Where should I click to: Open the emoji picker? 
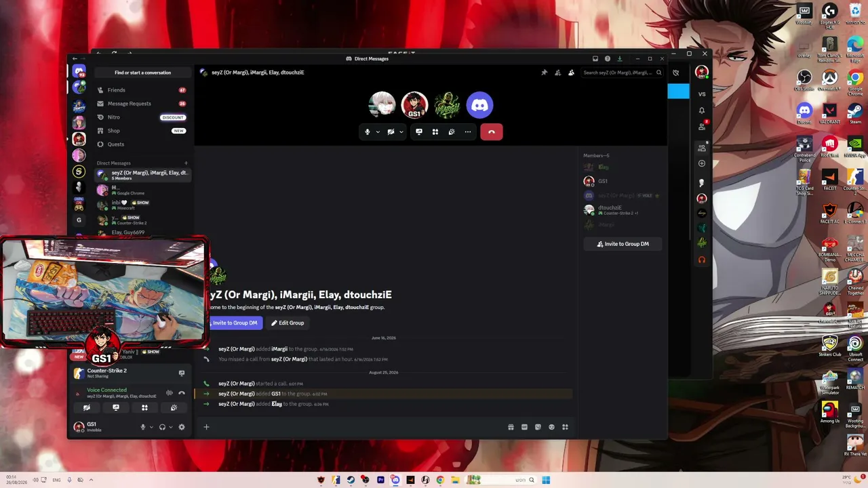tap(551, 427)
